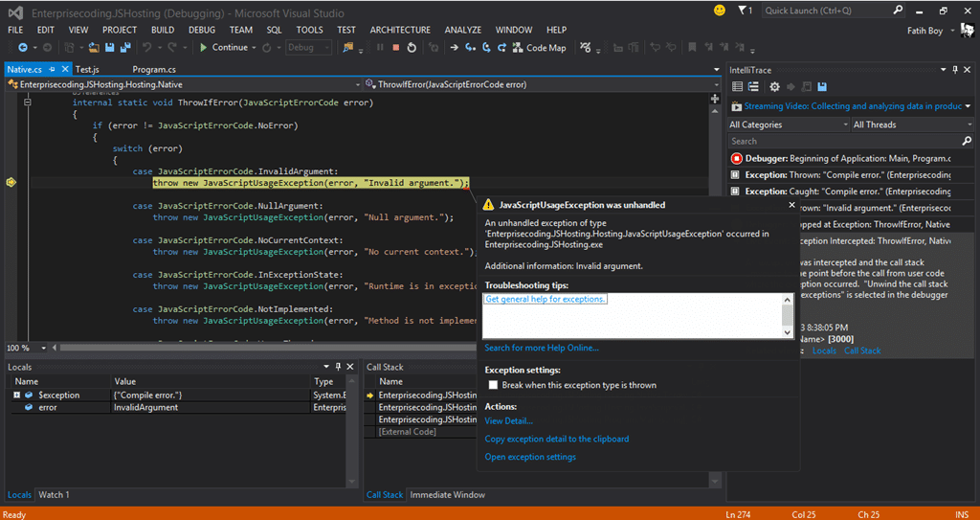Image resolution: width=980 pixels, height=520 pixels.
Task: Pin the IntelliTrace panel
Action: click(954, 70)
